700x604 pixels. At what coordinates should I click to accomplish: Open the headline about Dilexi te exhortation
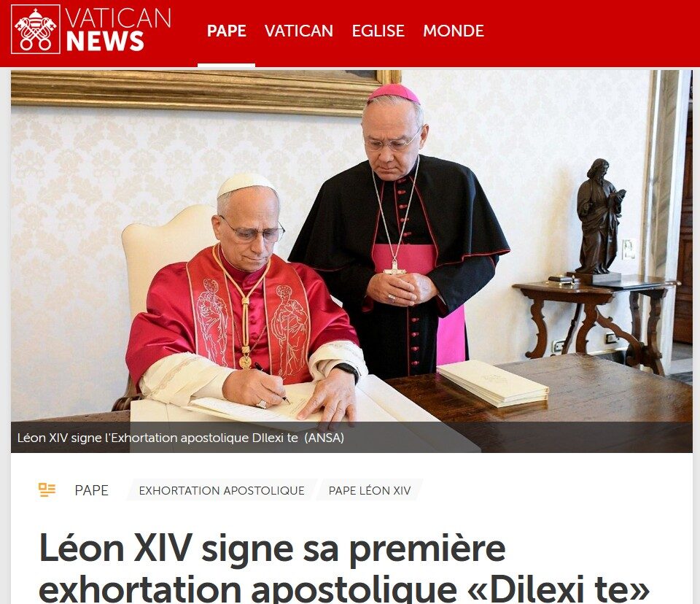coord(343,567)
